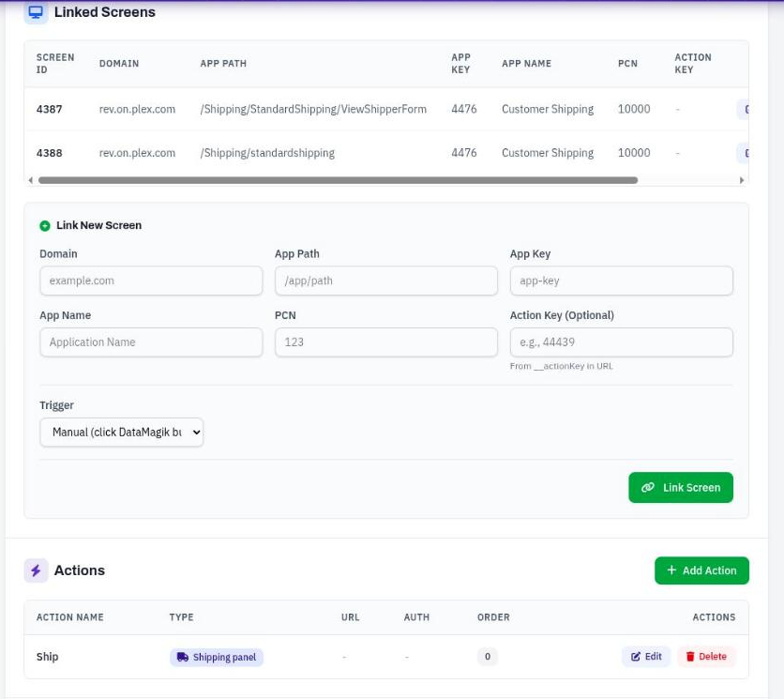Screen dimensions: 784x699
Task: Open the Trigger dropdown
Action: 122,433
